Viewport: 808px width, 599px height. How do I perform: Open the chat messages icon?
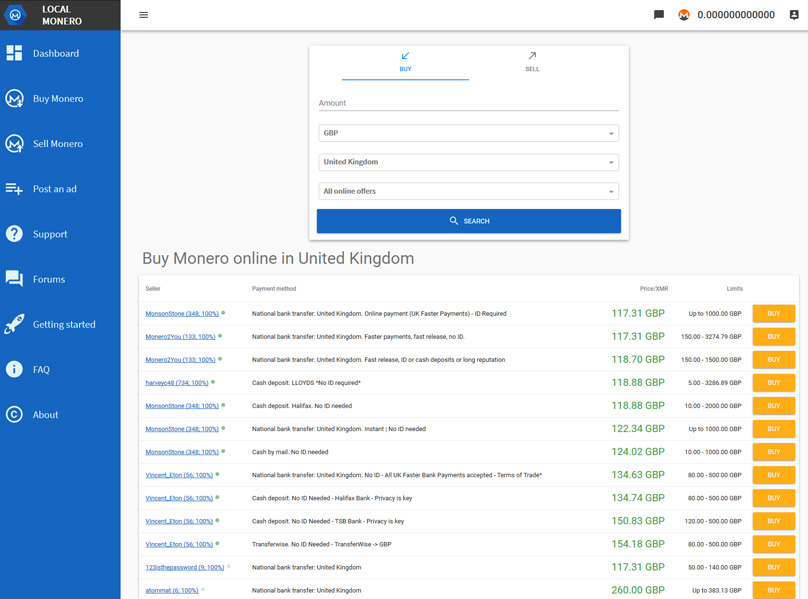point(659,15)
